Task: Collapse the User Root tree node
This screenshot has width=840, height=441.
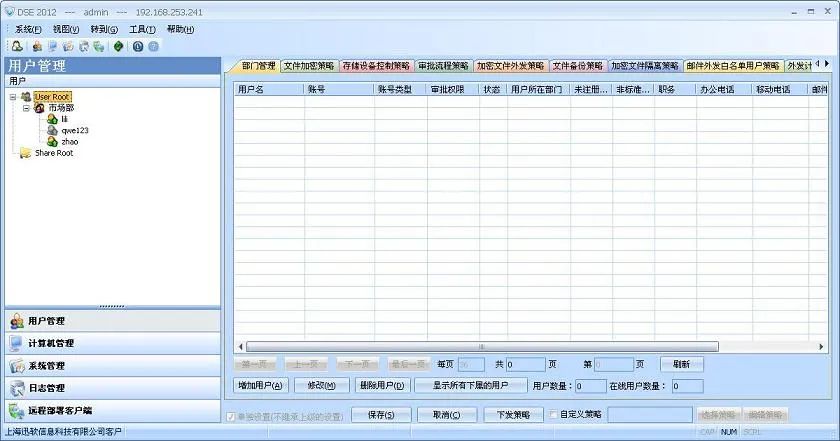Action: (x=13, y=97)
